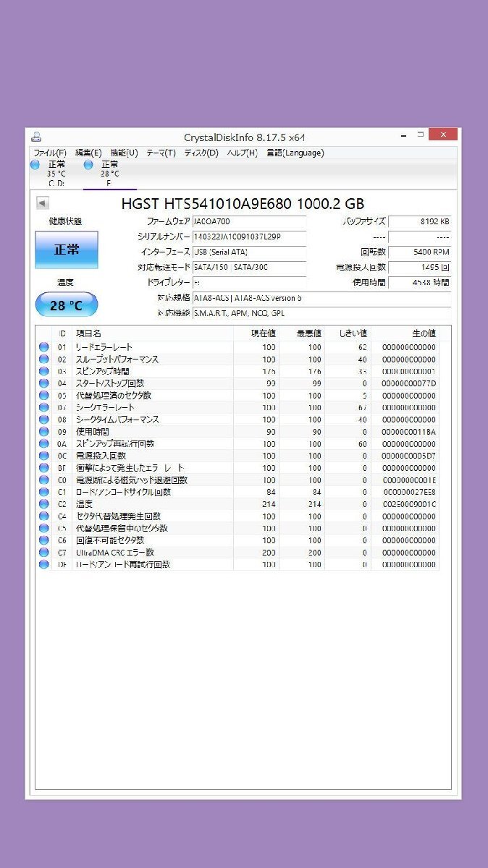
Task: Click the power-on count field 1495 回
Action: pos(419,267)
